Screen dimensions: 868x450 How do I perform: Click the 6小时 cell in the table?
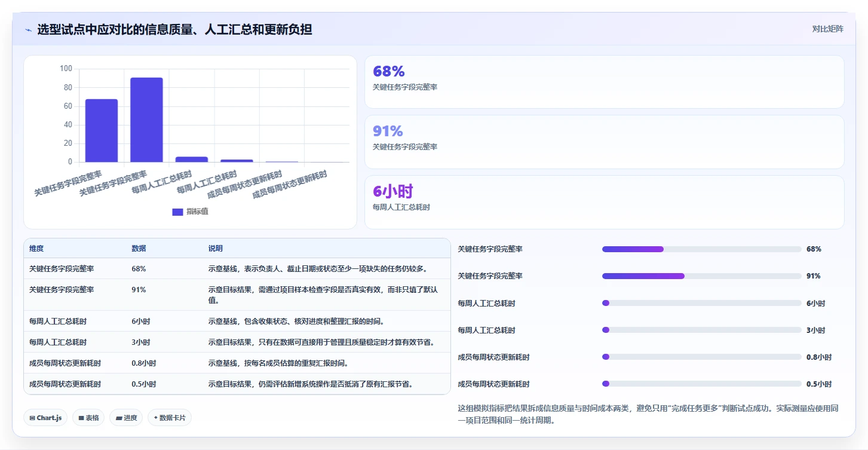[x=141, y=322]
